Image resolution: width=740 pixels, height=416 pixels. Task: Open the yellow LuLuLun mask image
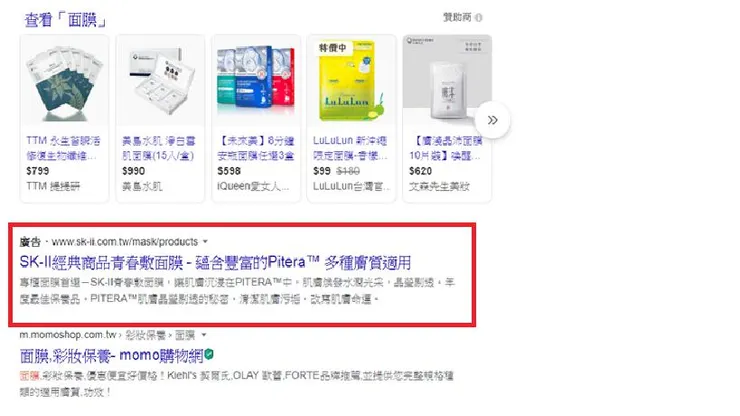tap(351, 81)
